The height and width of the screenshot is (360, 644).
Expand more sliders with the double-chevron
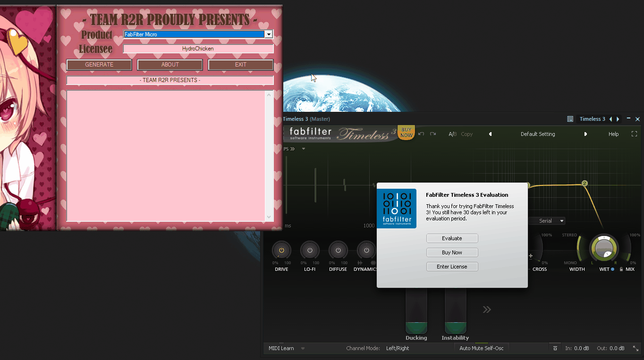(x=487, y=310)
